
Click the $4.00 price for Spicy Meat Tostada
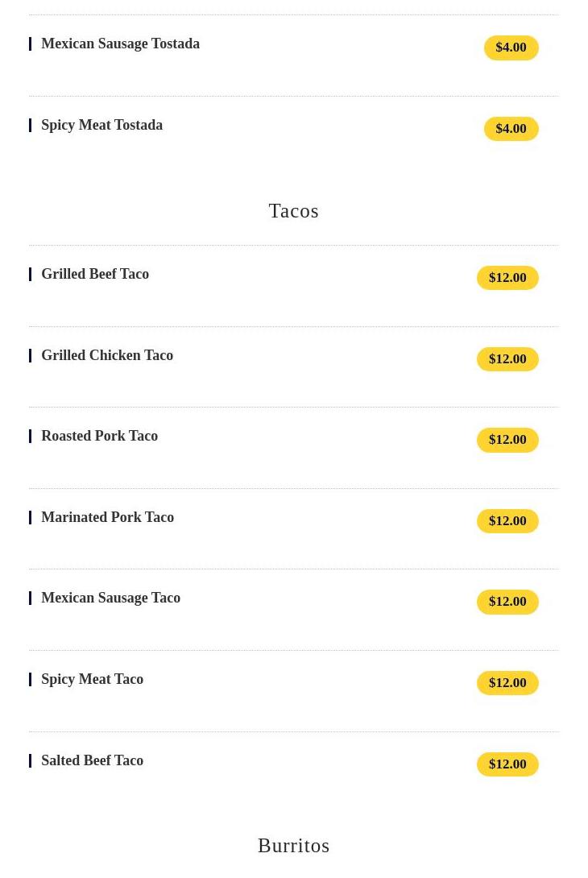(x=511, y=129)
